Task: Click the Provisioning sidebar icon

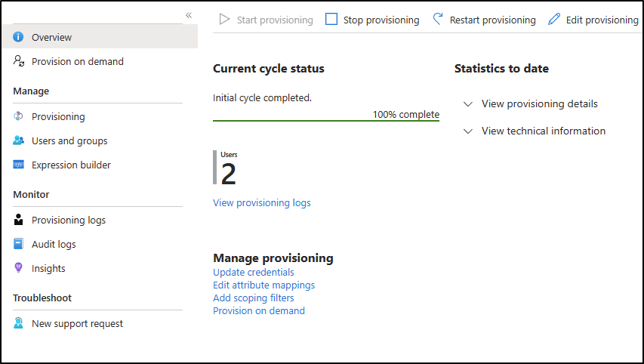Action: 19,116
